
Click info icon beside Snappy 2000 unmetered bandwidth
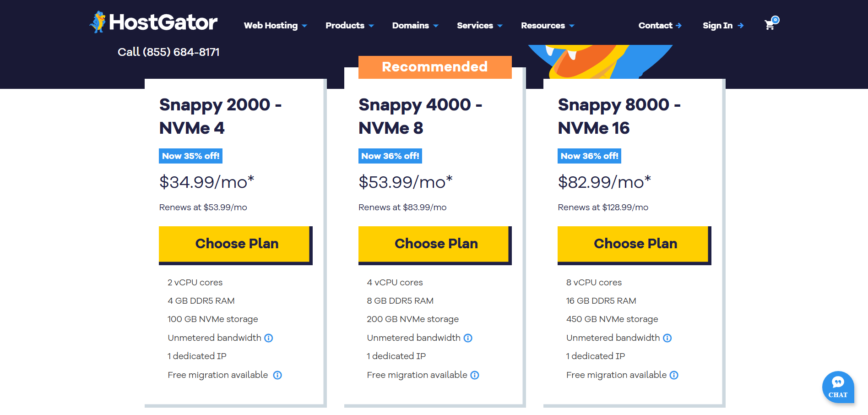click(269, 338)
